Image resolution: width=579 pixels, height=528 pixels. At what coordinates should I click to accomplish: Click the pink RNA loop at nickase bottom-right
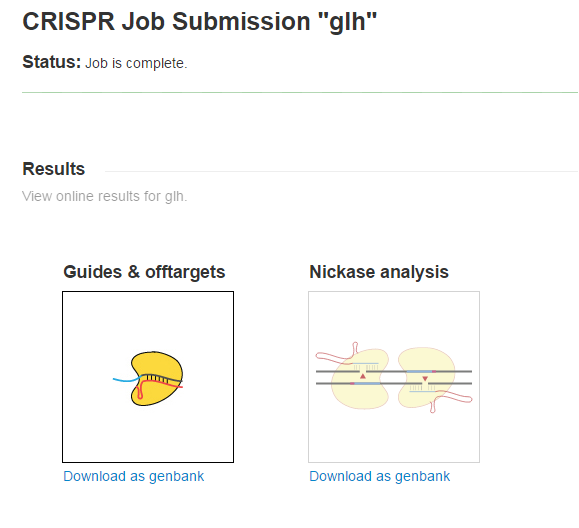pos(451,402)
